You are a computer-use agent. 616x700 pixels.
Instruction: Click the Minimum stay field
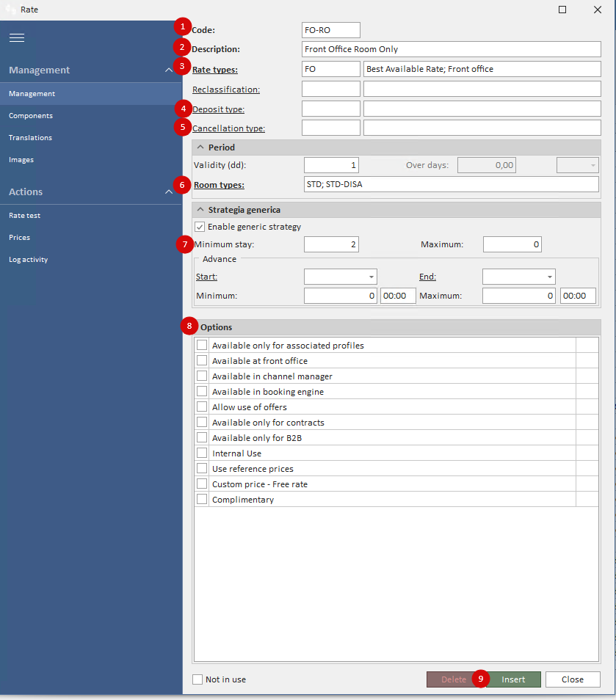click(331, 244)
